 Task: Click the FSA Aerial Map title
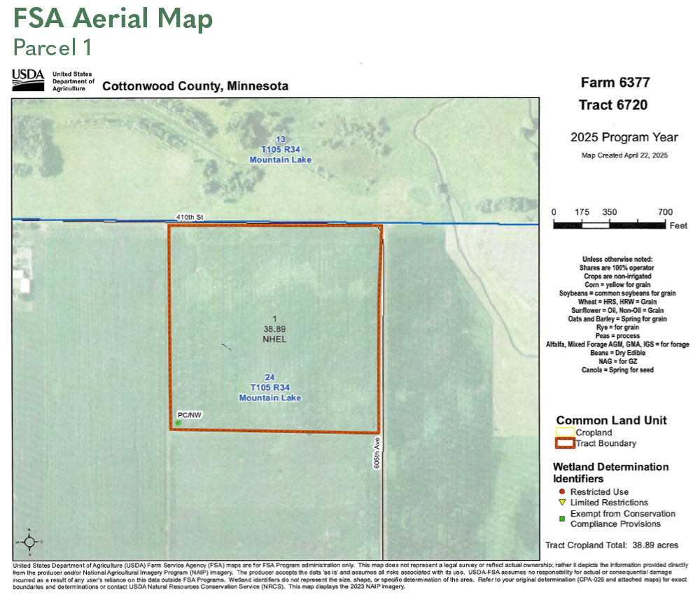click(x=113, y=19)
